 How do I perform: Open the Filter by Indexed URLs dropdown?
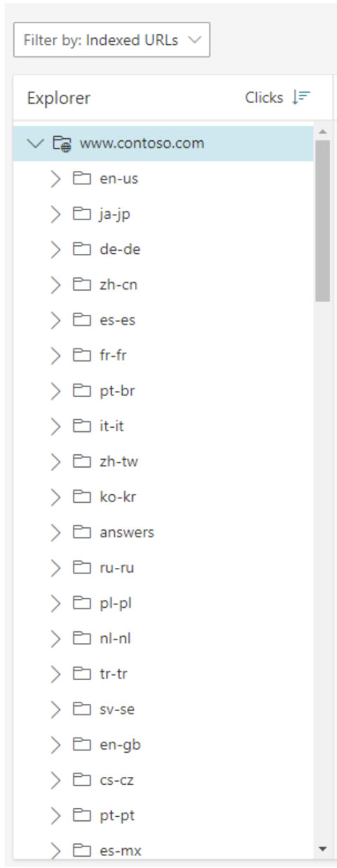(112, 40)
